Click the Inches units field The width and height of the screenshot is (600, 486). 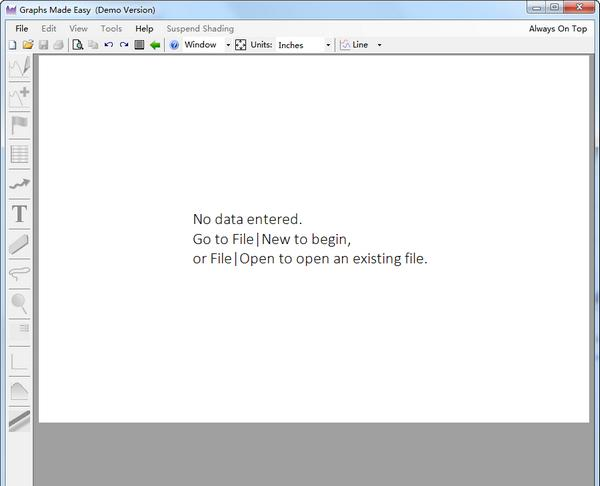coord(300,45)
